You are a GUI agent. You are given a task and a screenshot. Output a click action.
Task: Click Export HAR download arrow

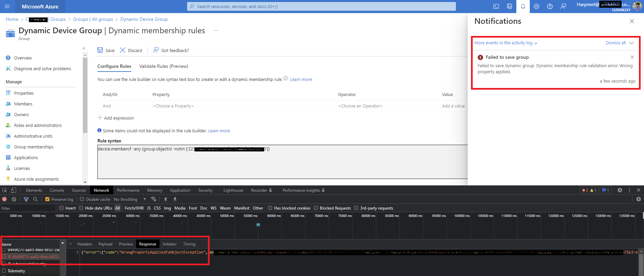click(x=175, y=199)
